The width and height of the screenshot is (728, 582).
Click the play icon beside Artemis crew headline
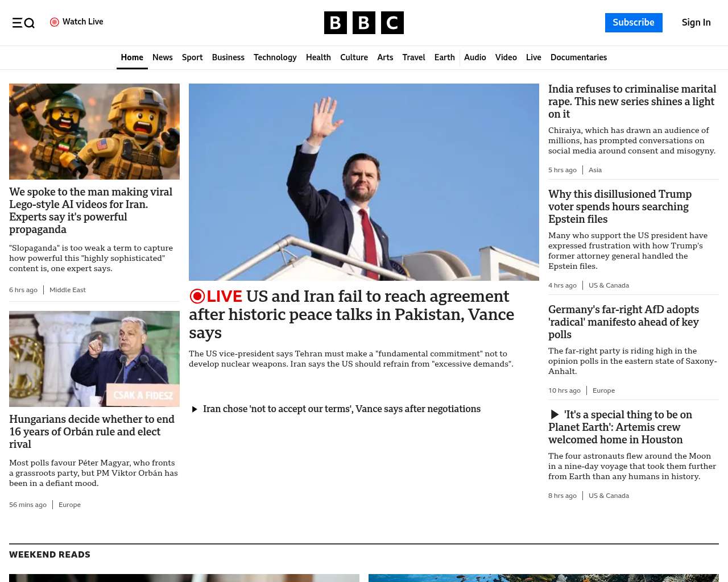(x=555, y=415)
